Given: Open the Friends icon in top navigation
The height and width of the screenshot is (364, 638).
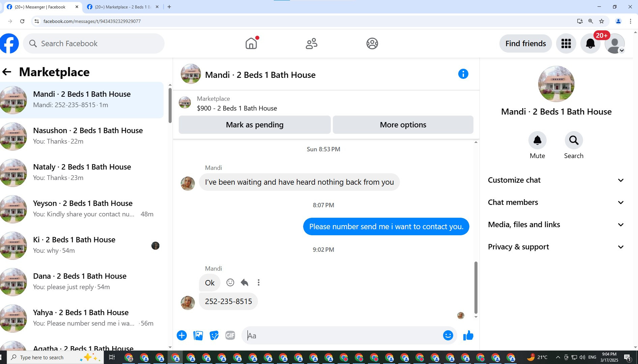Looking at the screenshot, I should tap(312, 43).
